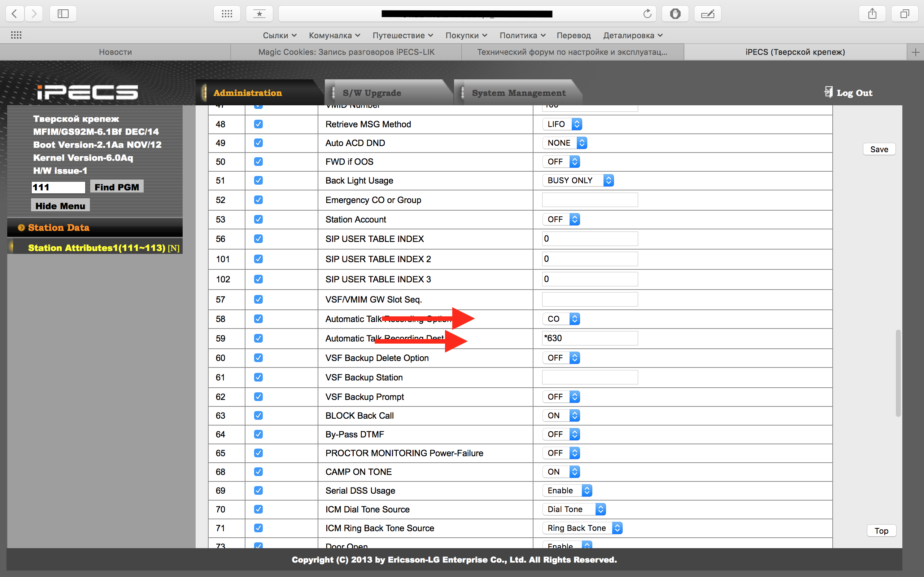Uncheck row 48 Retrieve MSG Method checkbox
The width and height of the screenshot is (924, 577).
tap(258, 124)
